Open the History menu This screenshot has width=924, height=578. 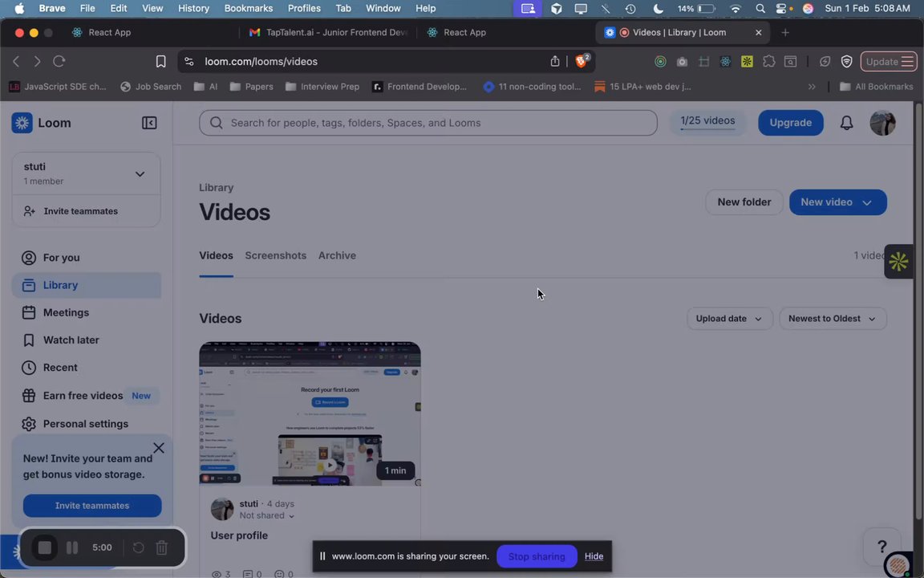(x=193, y=8)
